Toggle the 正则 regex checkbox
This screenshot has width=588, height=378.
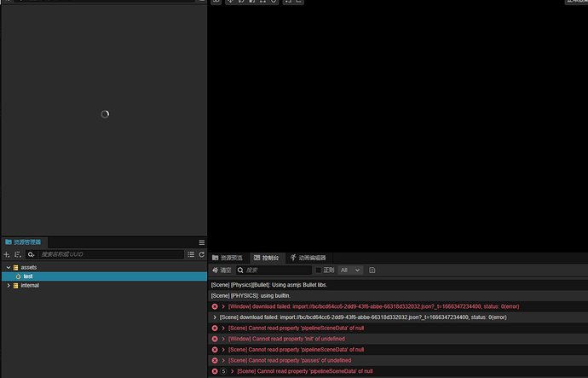(x=319, y=270)
